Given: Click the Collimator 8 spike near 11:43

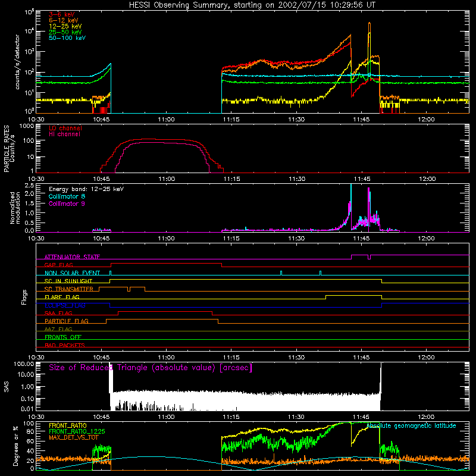Looking at the screenshot, I should pyautogui.click(x=351, y=195).
